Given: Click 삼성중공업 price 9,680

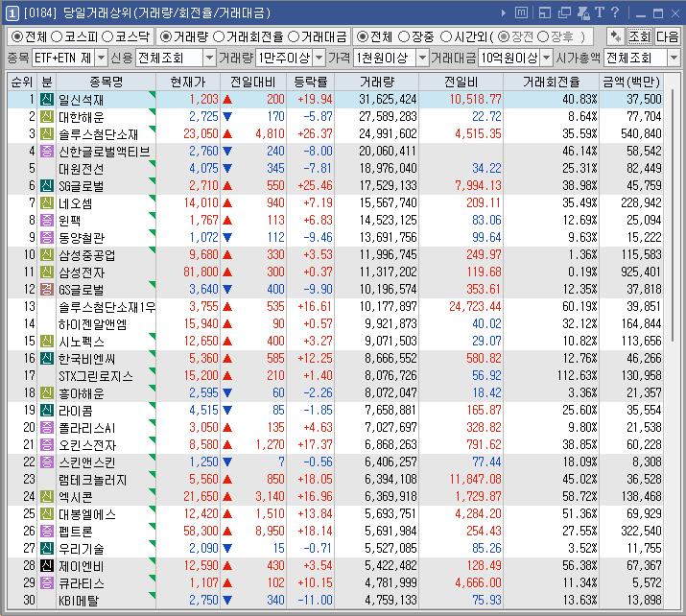Looking at the screenshot, I should pos(203,254).
